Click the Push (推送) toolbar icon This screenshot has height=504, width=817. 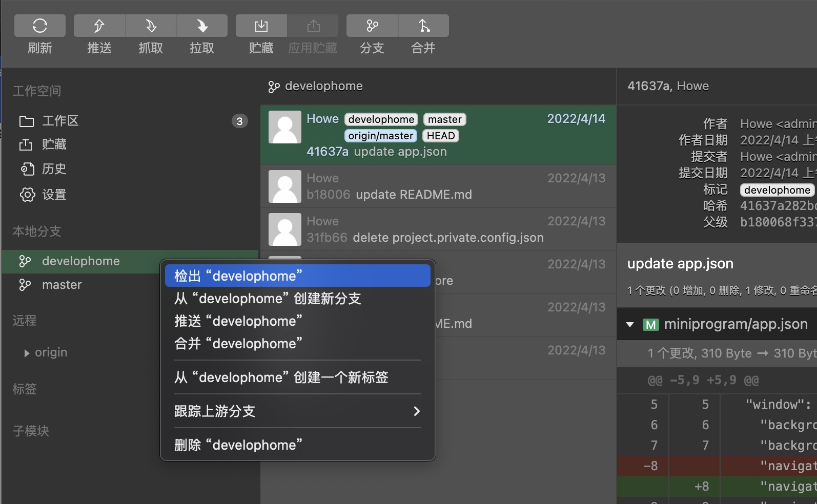pyautogui.click(x=99, y=26)
